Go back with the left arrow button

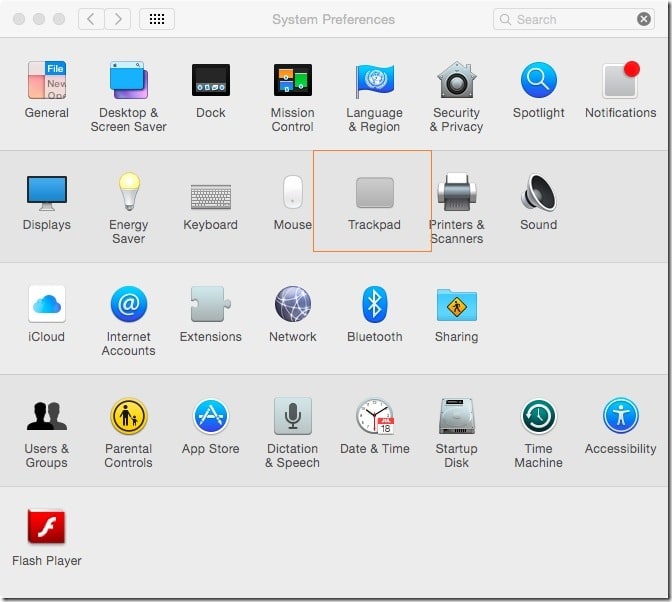click(x=91, y=19)
